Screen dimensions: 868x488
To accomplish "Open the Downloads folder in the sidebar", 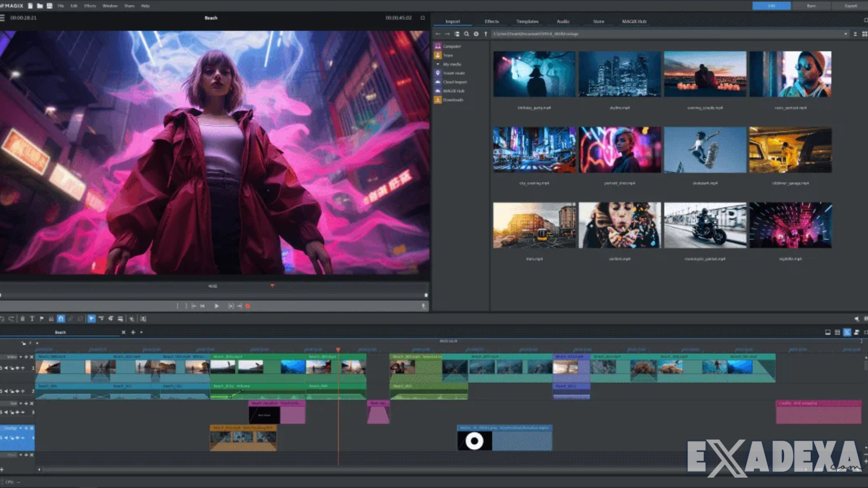I will coord(452,99).
